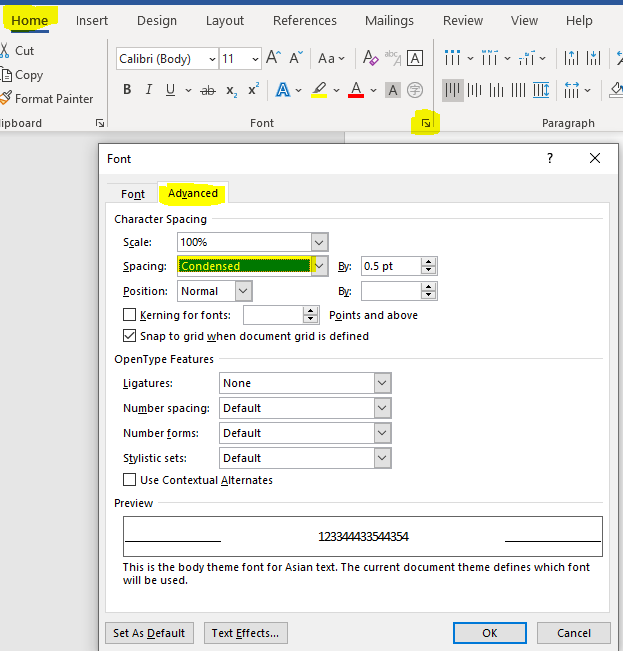Click the Cancel button
This screenshot has height=651, width=623.
coord(574,633)
